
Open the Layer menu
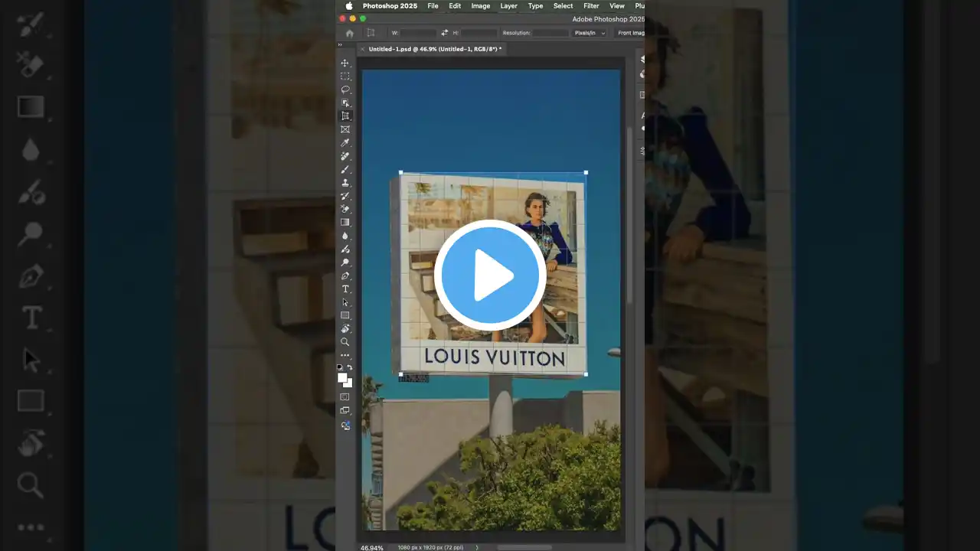(x=509, y=6)
